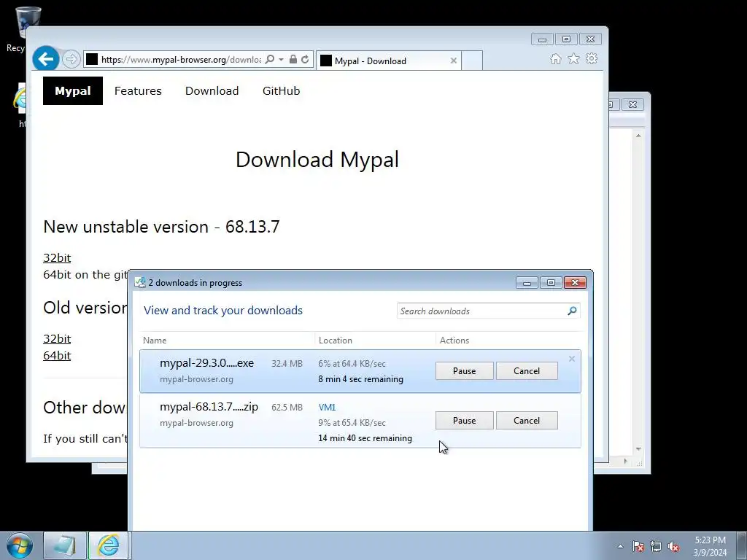Click '14 min 40 sec remaining' status text
Viewport: 747px width, 560px height.
[x=365, y=438]
